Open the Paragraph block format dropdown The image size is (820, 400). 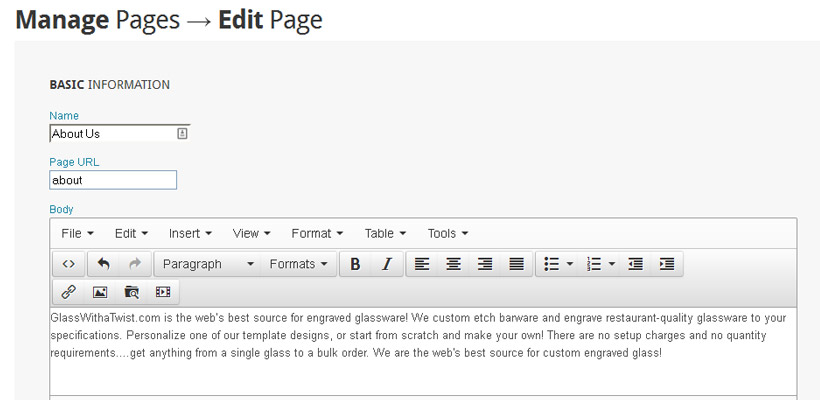(x=208, y=264)
